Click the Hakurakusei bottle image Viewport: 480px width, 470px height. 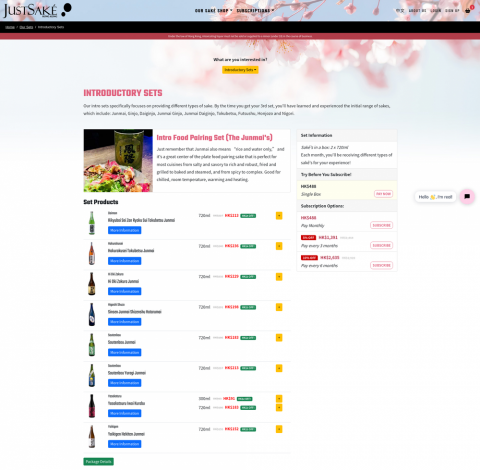pos(92,253)
